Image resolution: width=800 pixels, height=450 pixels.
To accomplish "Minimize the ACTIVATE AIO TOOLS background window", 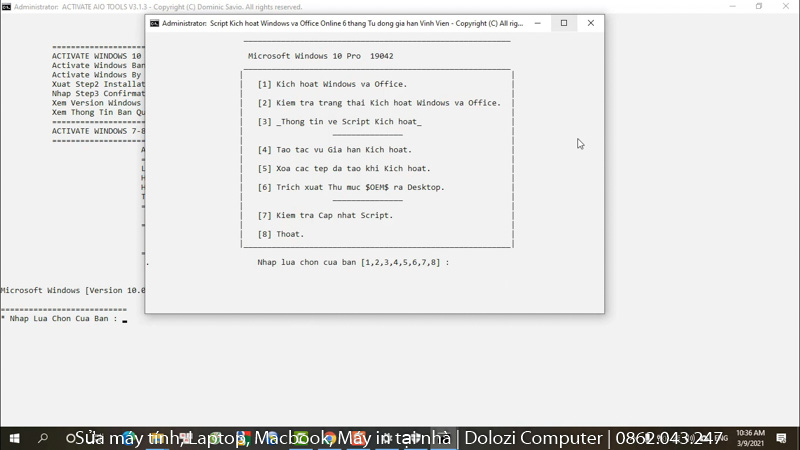I will 731,6.
